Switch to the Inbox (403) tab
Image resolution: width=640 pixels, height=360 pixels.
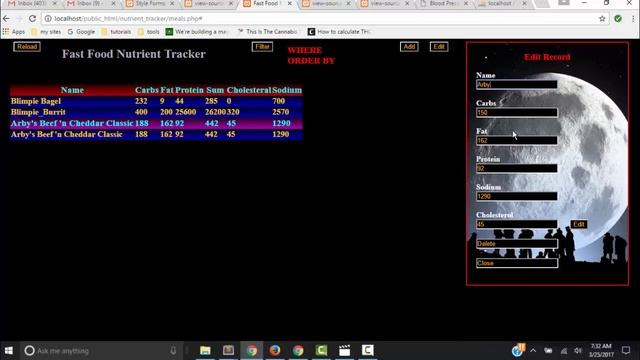pyautogui.click(x=31, y=4)
